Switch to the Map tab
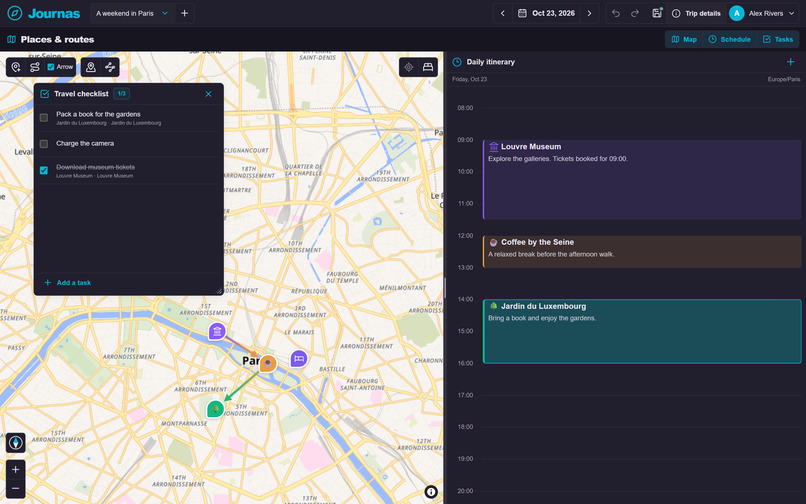 click(684, 39)
